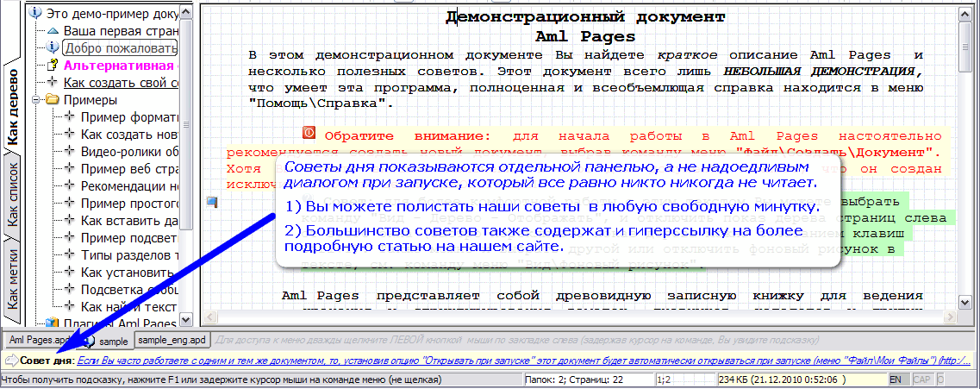Click the info icon of the root demo node
This screenshot has width=980, height=389.
click(35, 12)
